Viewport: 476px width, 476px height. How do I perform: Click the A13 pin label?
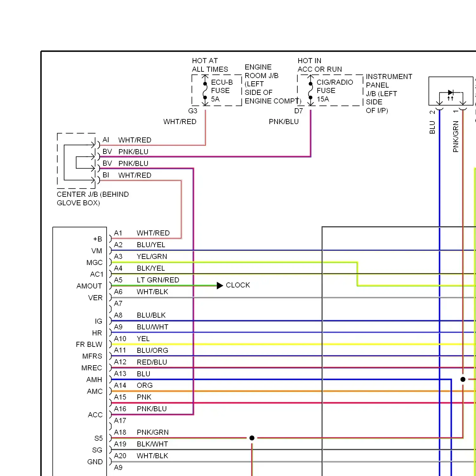pos(120,374)
